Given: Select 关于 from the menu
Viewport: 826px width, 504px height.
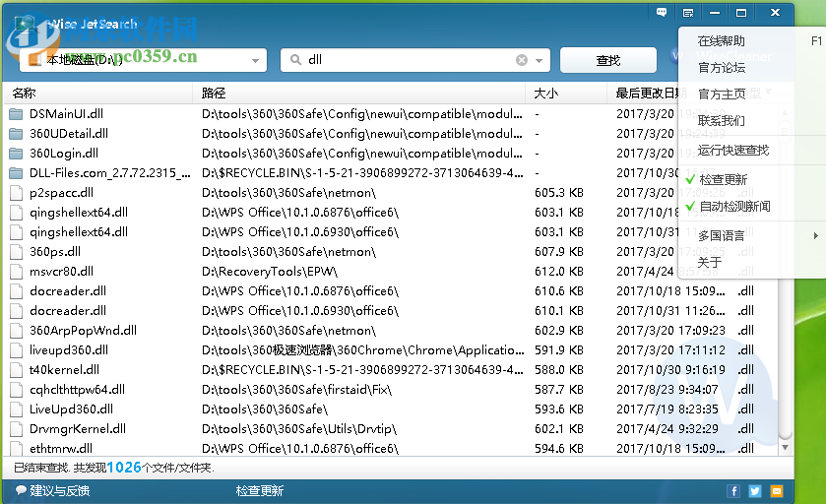Looking at the screenshot, I should pos(709,262).
